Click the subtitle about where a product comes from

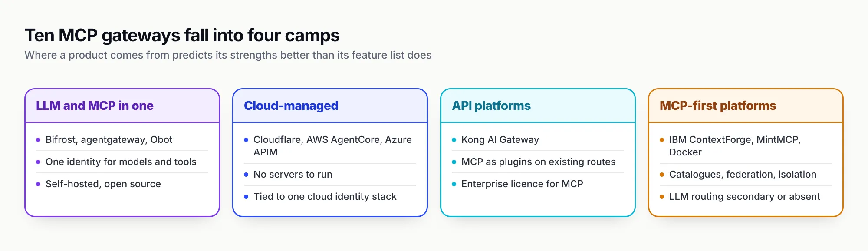(x=228, y=55)
